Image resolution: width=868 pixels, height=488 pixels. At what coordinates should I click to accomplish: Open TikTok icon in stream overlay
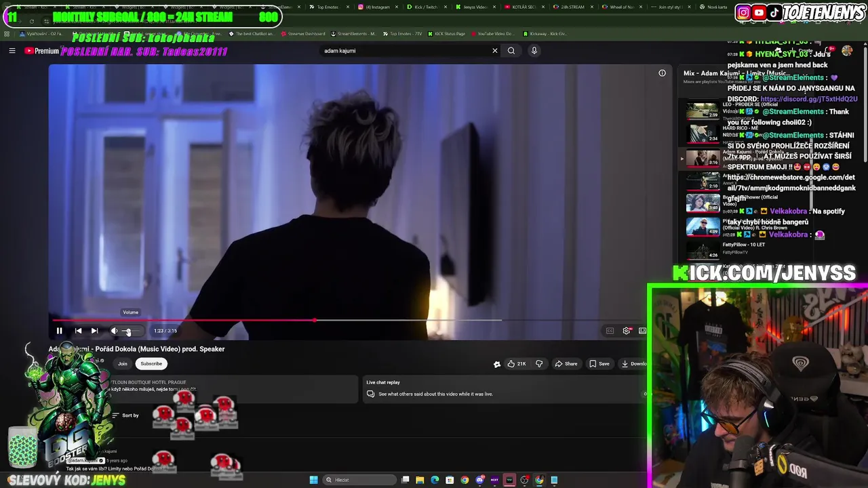[x=774, y=12]
